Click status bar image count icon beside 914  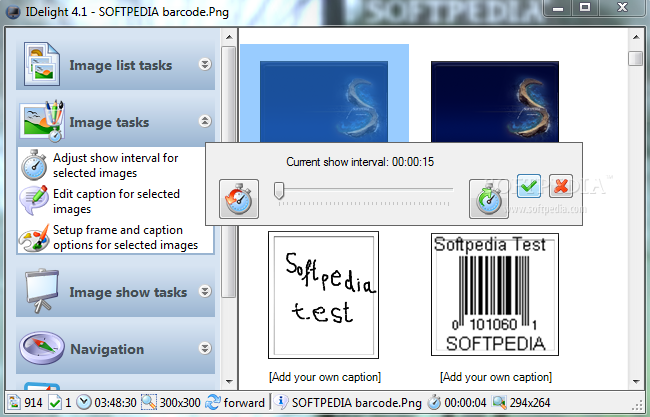(x=14, y=402)
